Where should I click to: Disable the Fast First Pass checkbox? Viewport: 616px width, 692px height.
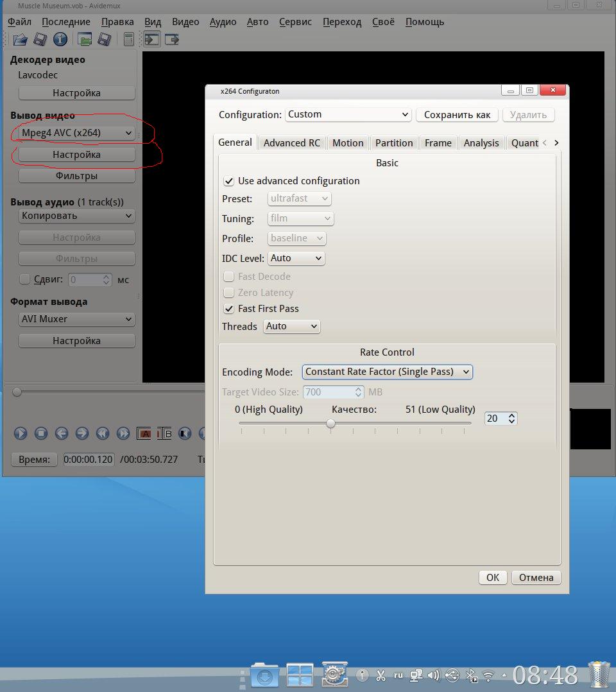click(229, 309)
